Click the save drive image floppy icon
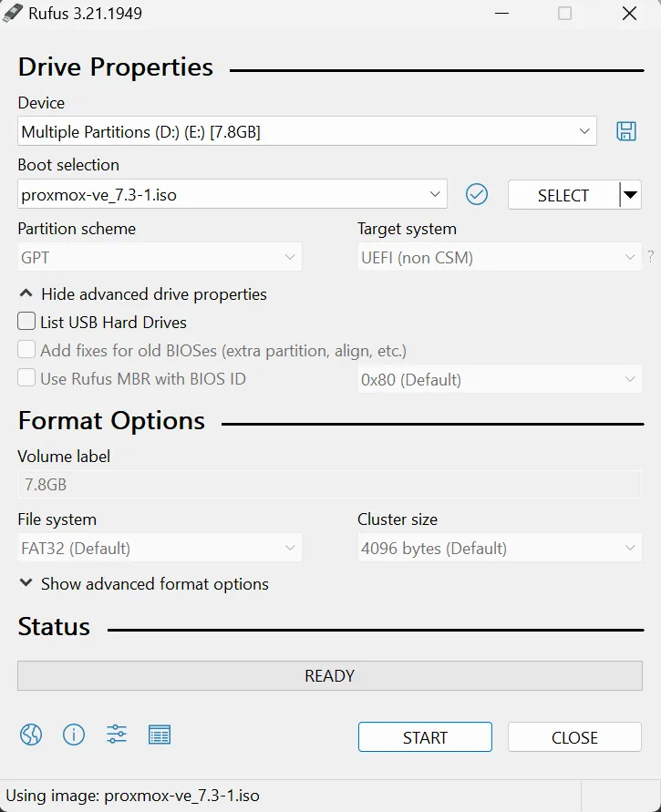Image resolution: width=661 pixels, height=812 pixels. click(x=626, y=131)
